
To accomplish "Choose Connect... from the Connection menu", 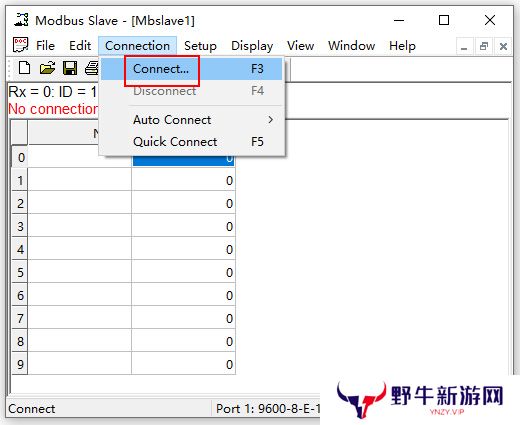I will tap(192, 69).
